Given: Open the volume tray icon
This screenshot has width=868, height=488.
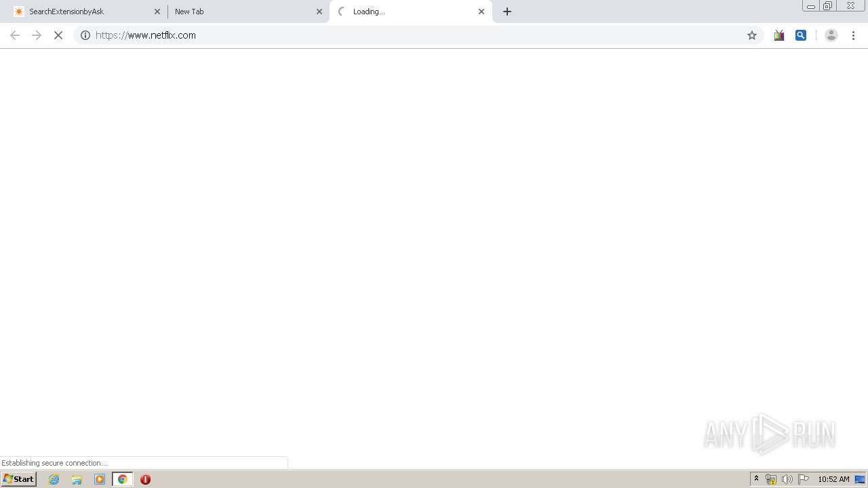Looking at the screenshot, I should pos(787,479).
